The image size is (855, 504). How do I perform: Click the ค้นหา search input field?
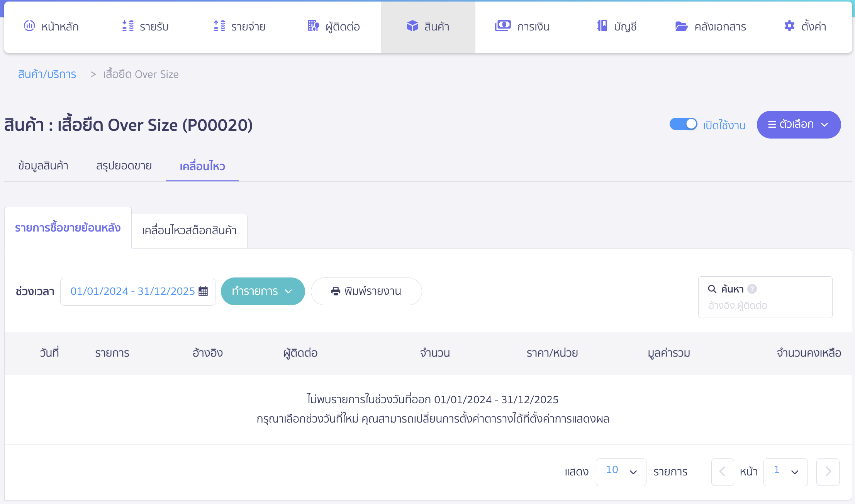pyautogui.click(x=765, y=305)
